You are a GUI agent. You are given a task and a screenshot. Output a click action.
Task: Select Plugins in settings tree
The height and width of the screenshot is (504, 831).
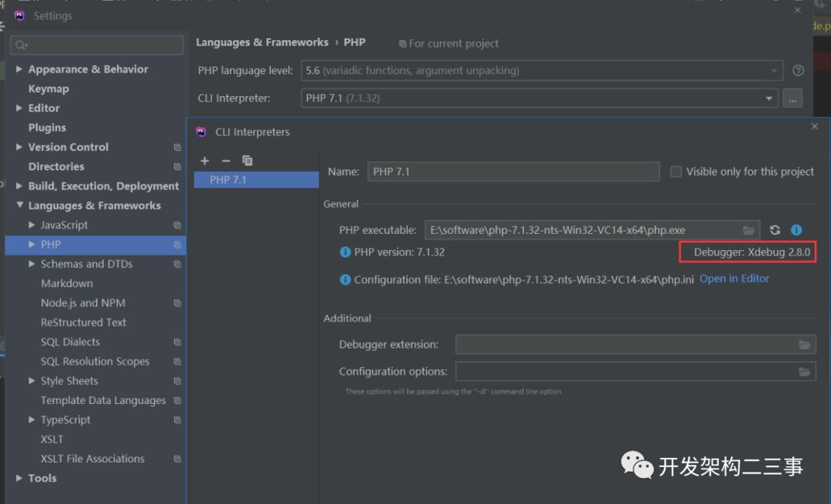pyautogui.click(x=47, y=128)
